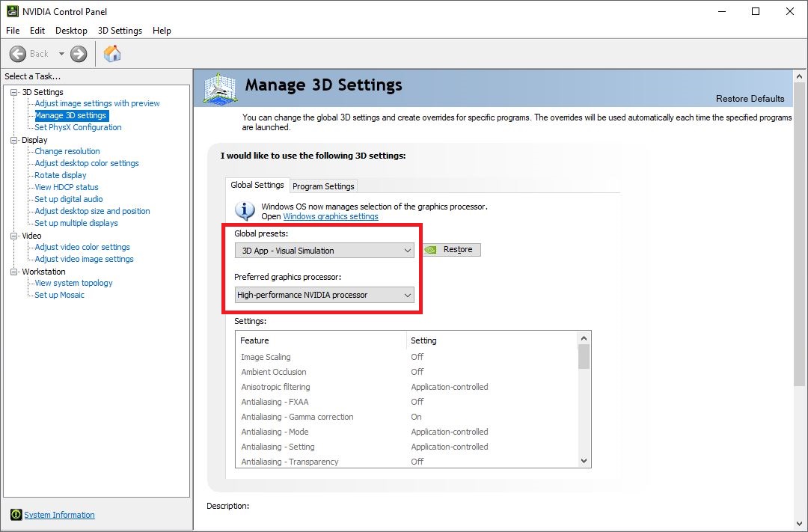Click the info icon beside Windows OS message
This screenshot has height=532, width=808.
[245, 210]
